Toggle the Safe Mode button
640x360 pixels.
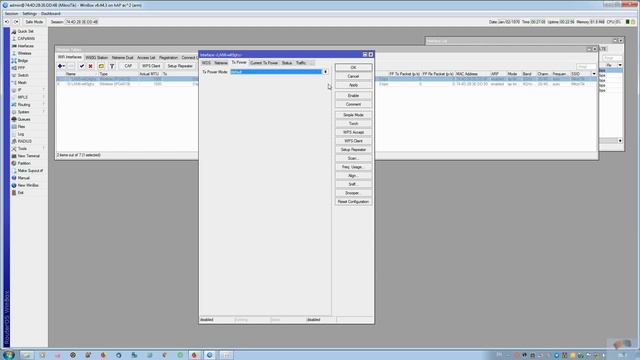tap(34, 22)
